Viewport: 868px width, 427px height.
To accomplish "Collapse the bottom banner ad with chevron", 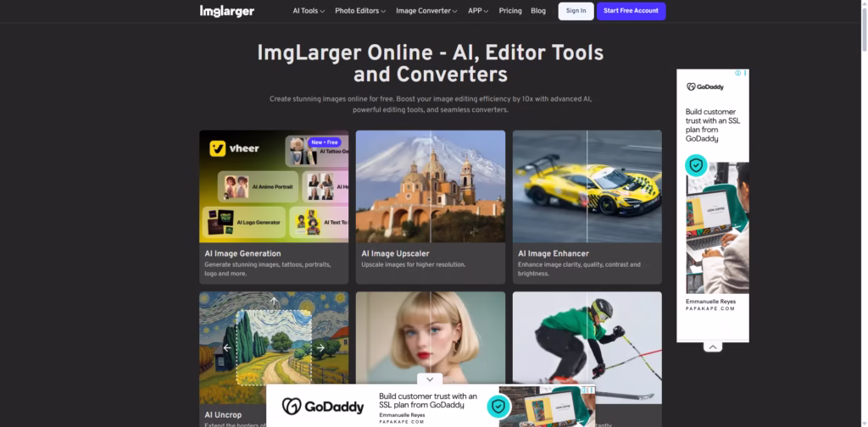I will (430, 380).
